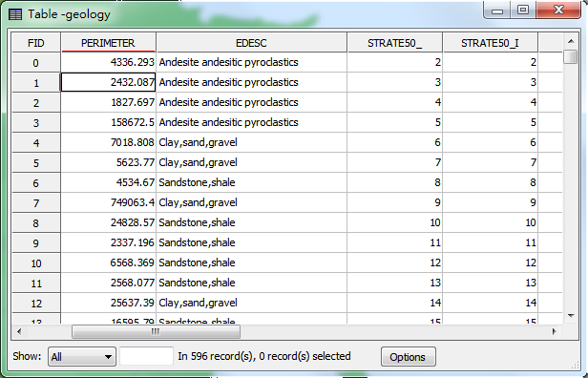This screenshot has width=588, height=378.
Task: Click the table icon in the title bar
Action: [15, 14]
